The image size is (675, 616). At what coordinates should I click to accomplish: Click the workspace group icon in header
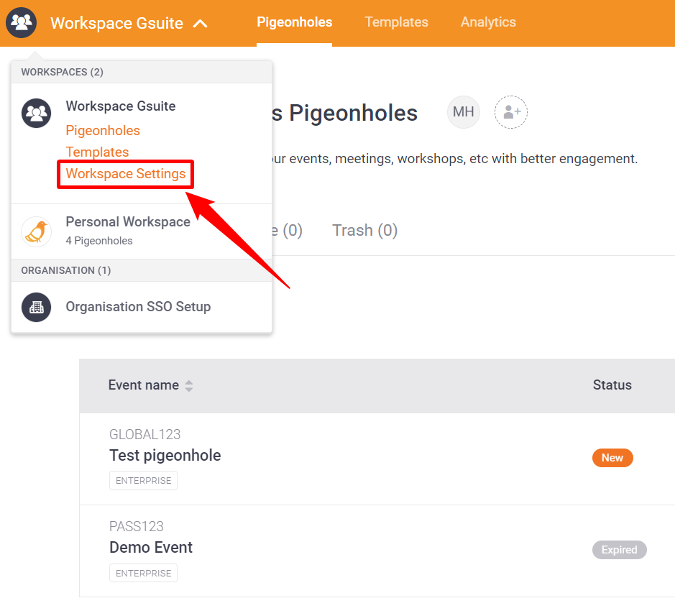click(x=21, y=22)
